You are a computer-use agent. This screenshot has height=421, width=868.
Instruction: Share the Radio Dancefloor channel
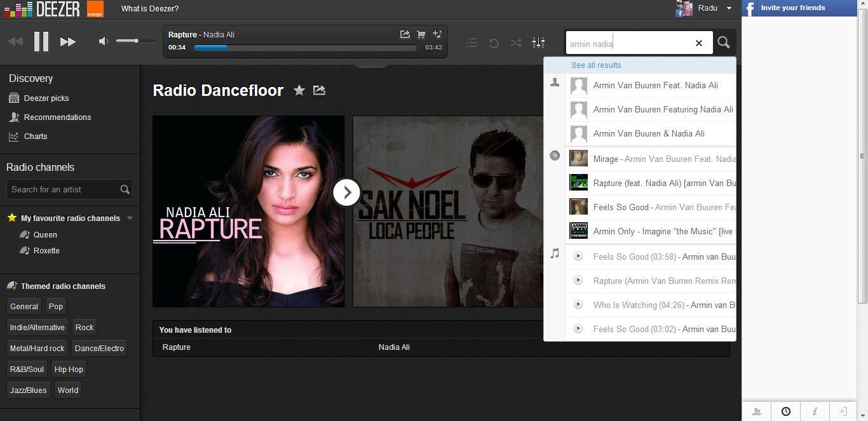(320, 91)
